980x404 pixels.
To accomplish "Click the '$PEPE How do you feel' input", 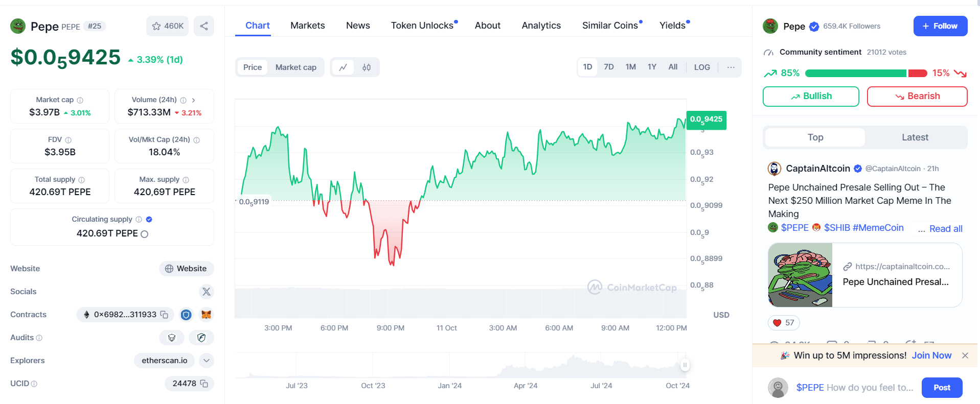I will coord(855,388).
